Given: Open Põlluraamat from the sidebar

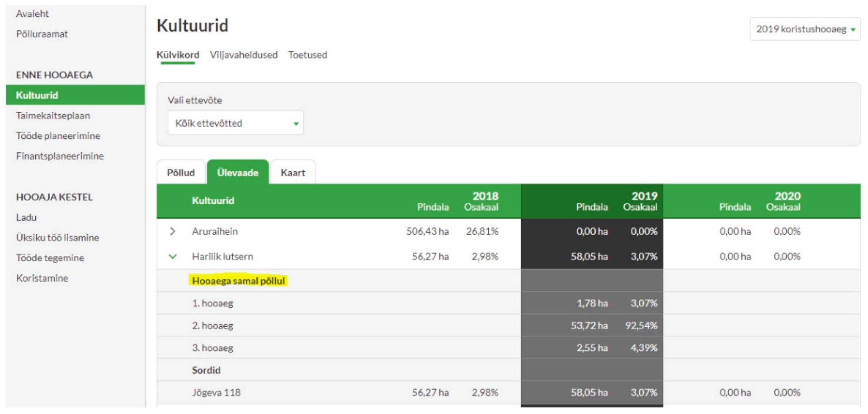Looking at the screenshot, I should point(42,34).
